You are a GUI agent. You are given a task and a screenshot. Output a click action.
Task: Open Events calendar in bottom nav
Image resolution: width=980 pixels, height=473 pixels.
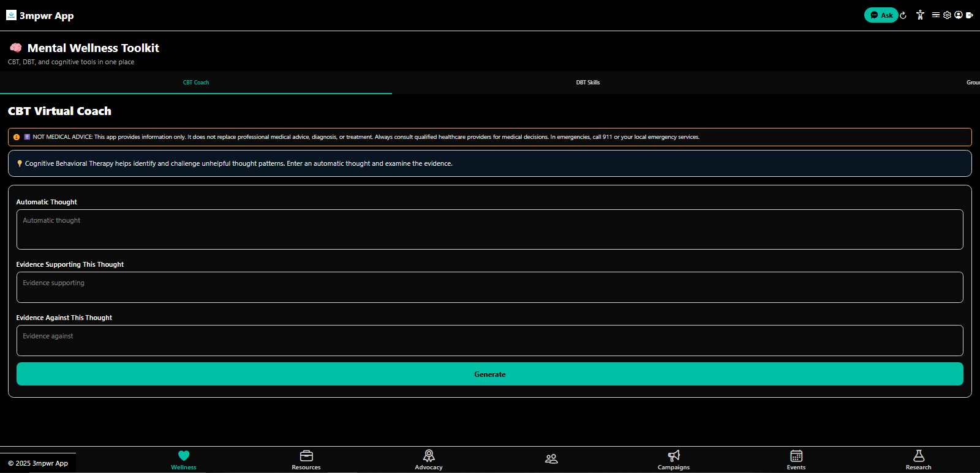point(796,460)
